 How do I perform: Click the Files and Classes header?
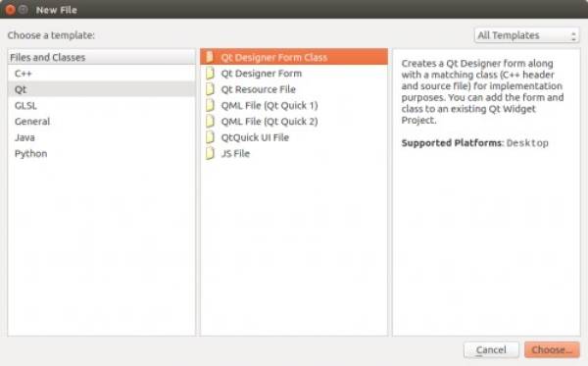coord(101,57)
